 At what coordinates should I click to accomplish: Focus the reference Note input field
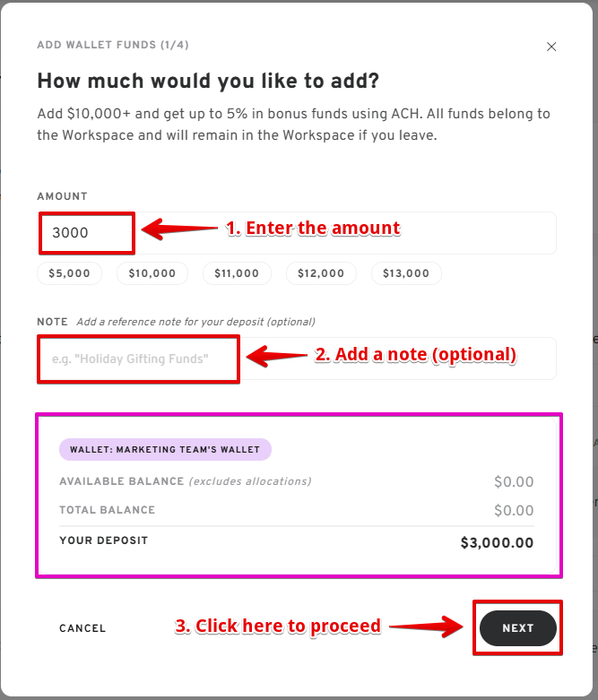297,359
